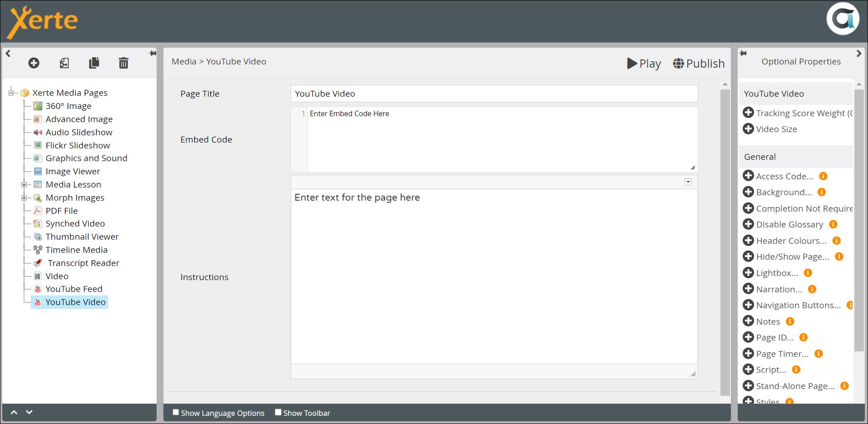Screen dimensions: 868x424
Task: Open the instructions editor toolbar dropdown arrow
Action: [x=688, y=182]
